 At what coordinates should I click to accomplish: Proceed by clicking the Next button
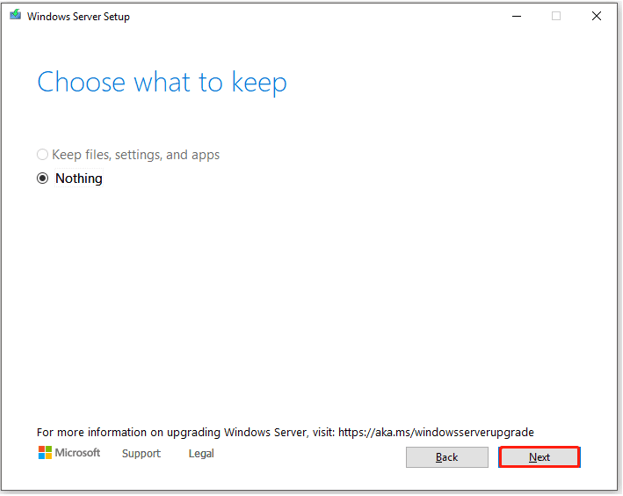[x=539, y=457]
